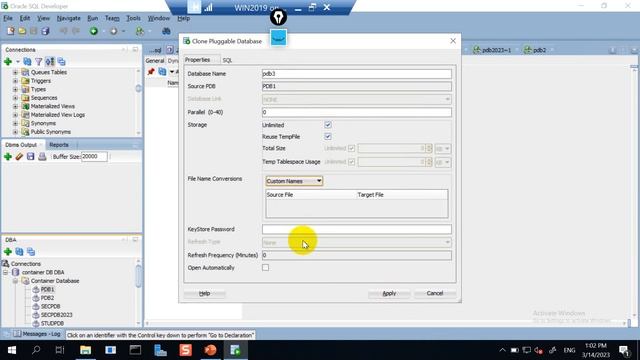Select STUDPDB in the DBA tree

click(x=52, y=323)
